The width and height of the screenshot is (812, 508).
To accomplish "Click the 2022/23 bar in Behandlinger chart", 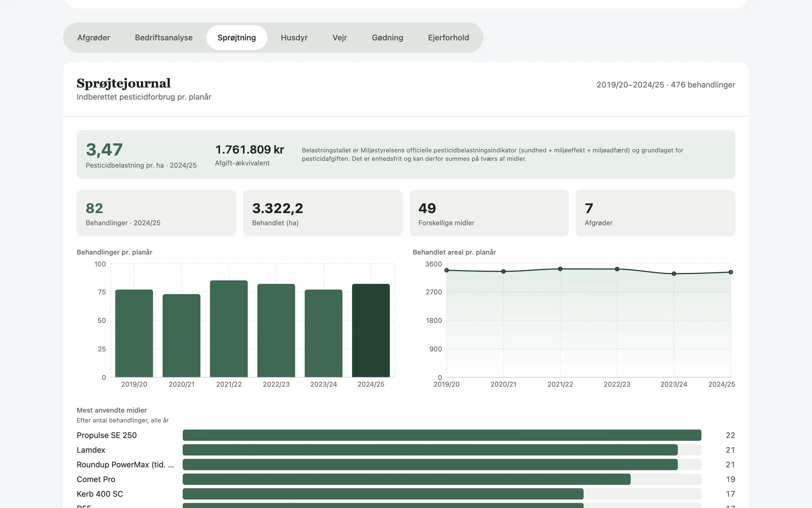I will 276,330.
